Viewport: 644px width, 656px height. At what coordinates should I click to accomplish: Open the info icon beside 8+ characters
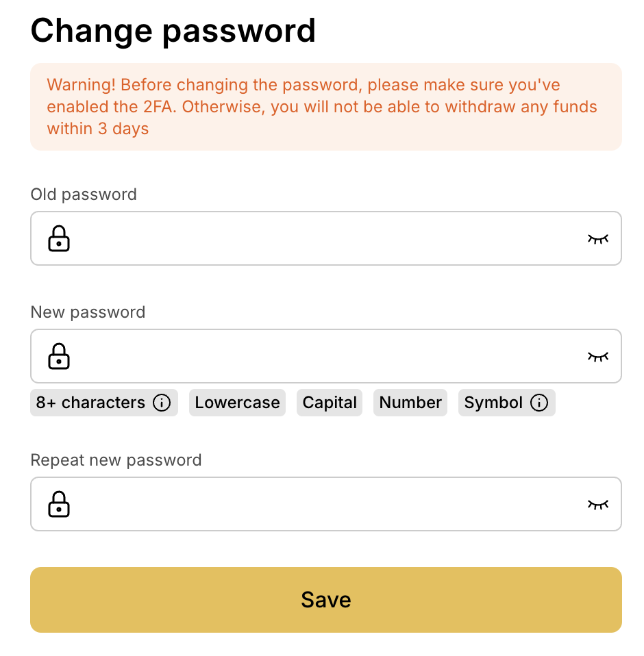tap(162, 403)
